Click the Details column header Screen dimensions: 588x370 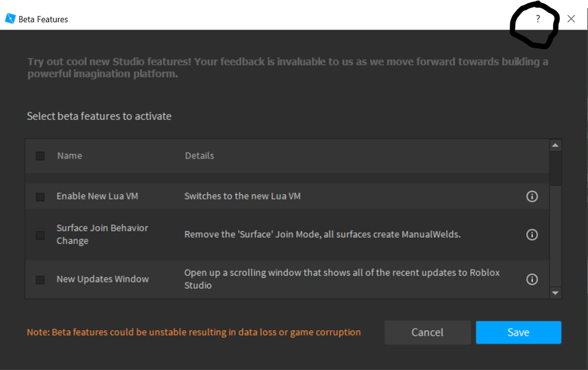point(199,155)
